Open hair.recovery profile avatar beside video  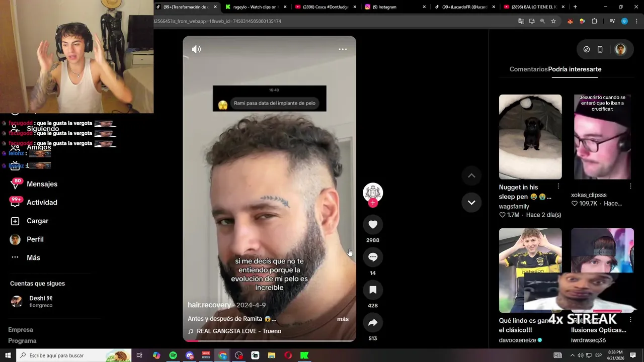pos(373,193)
